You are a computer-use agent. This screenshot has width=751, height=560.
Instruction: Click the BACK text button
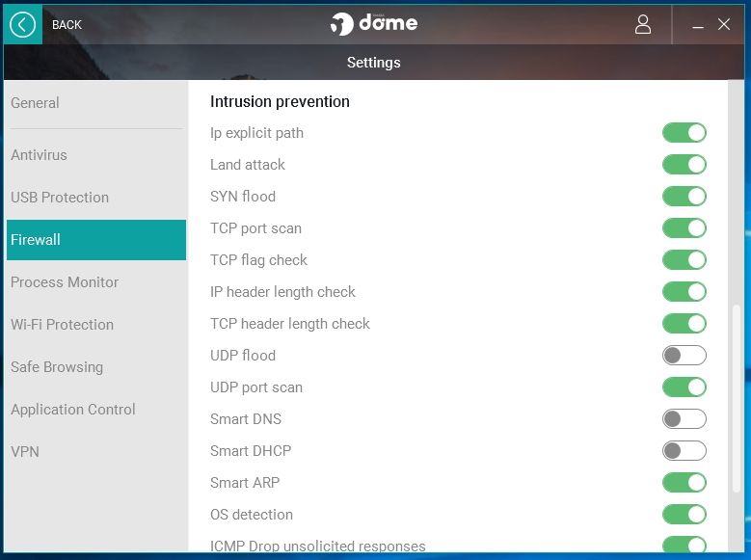[x=67, y=25]
